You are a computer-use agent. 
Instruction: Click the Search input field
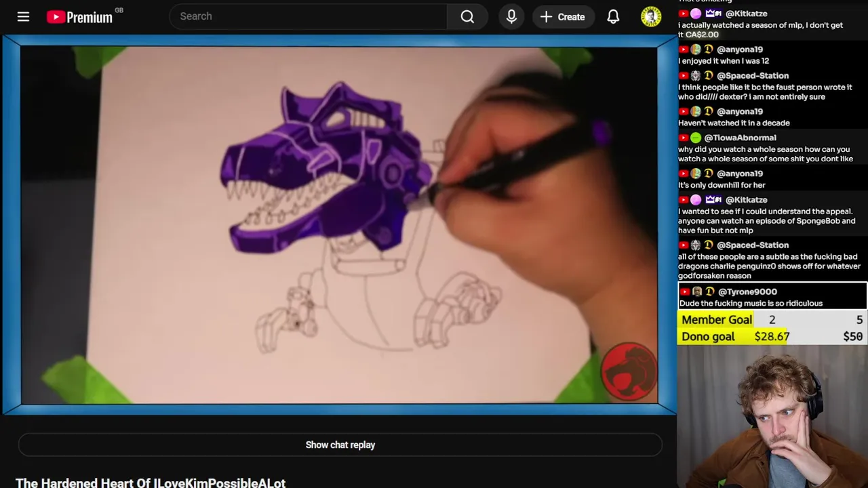coord(309,16)
